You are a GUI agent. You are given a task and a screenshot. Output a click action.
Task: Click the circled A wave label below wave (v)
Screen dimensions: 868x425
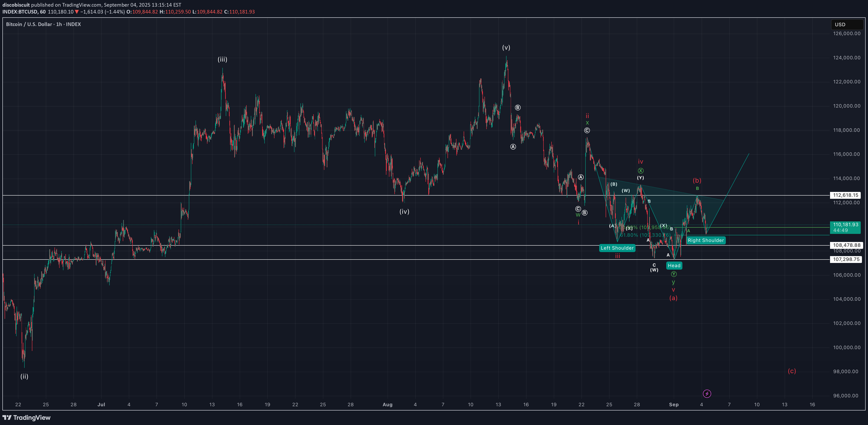[x=513, y=147]
